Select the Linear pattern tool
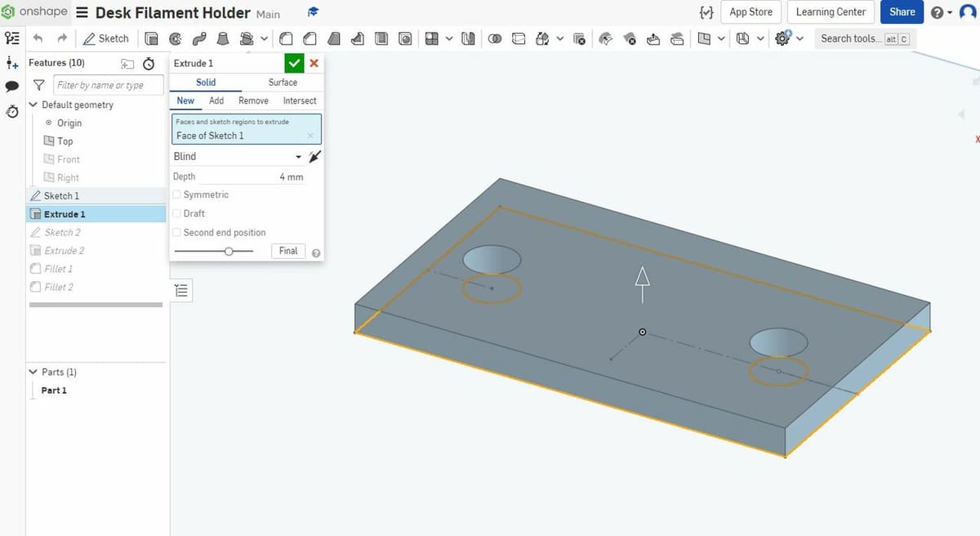 pyautogui.click(x=430, y=38)
